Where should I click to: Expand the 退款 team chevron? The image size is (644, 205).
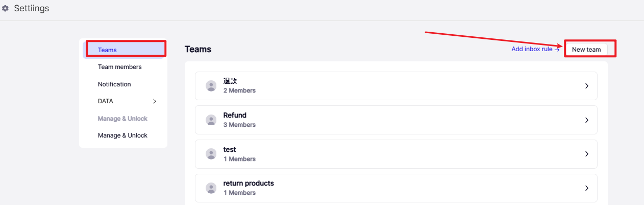[587, 86]
